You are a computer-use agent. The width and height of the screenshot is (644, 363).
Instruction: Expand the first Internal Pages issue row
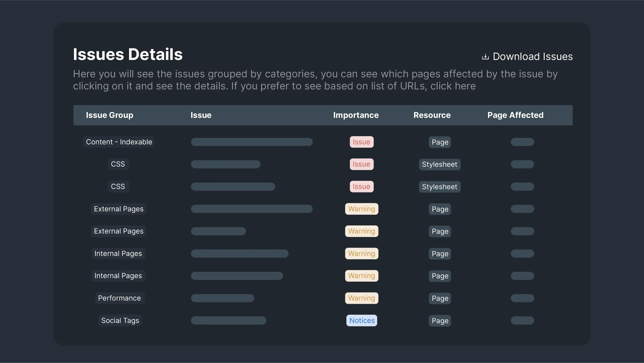239,253
